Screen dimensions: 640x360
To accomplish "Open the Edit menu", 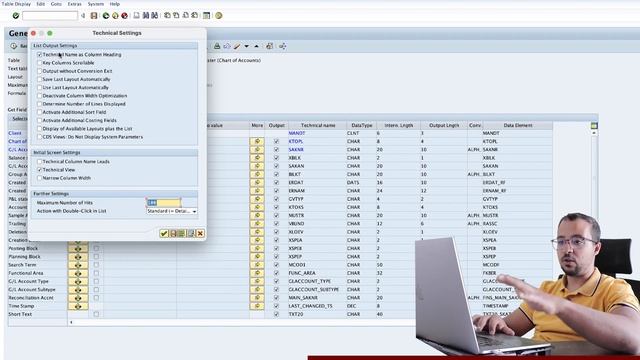I will tap(41, 4).
